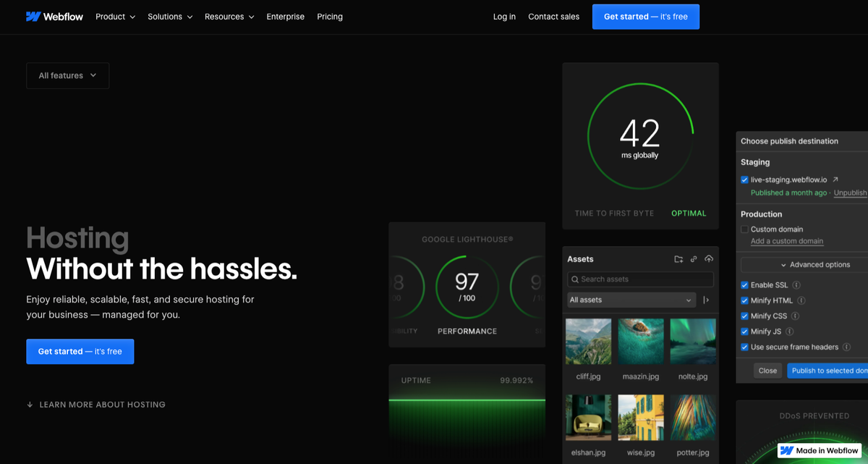
Task: Click the link icon in Assets panel
Action: coord(694,259)
